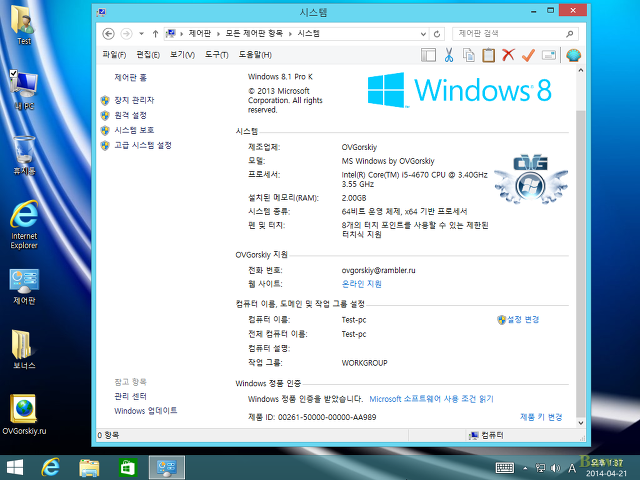Click the taskbar clock date 2014-04-21
This screenshot has height=480, width=640.
(607, 473)
